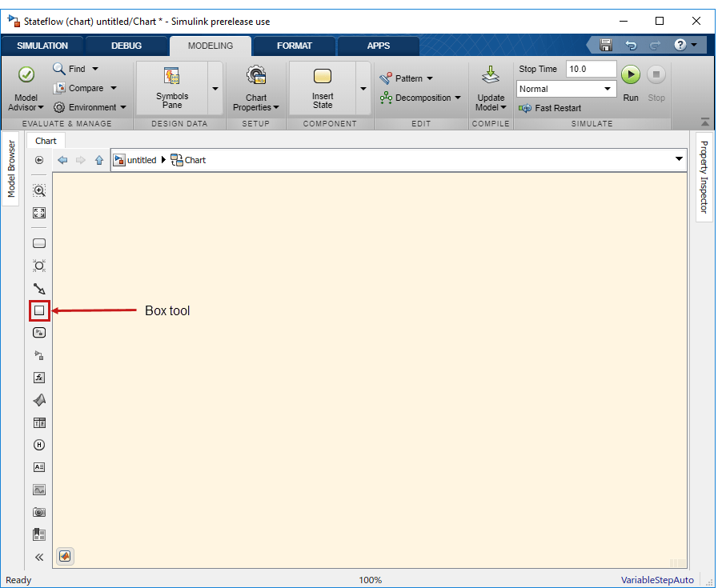Click the Stop Time input field
This screenshot has height=588, width=722.
(591, 69)
